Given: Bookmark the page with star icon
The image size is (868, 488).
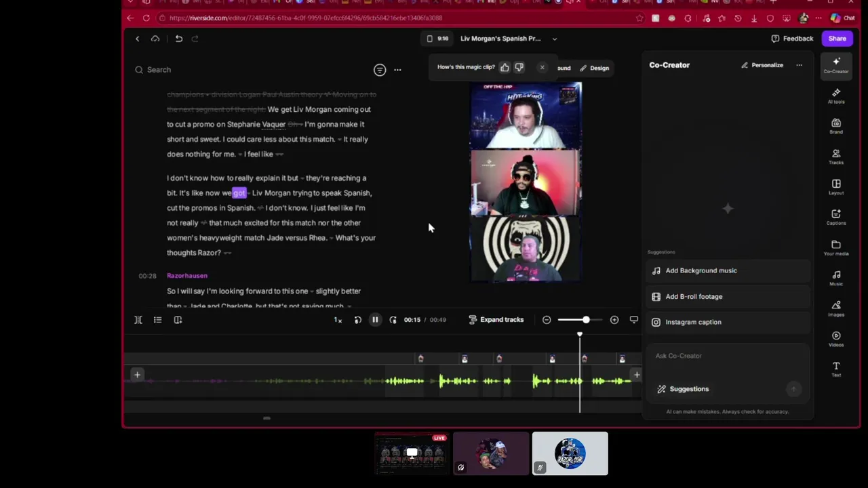Looking at the screenshot, I should (x=639, y=18).
